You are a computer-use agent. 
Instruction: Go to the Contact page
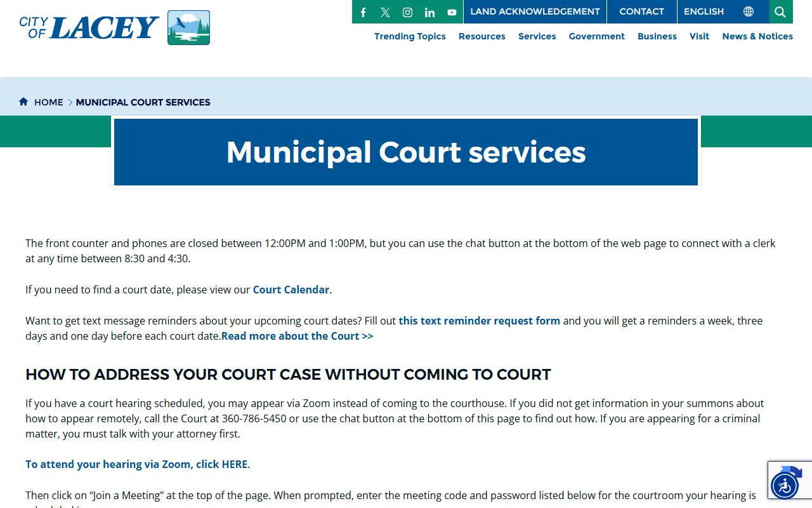tap(641, 11)
